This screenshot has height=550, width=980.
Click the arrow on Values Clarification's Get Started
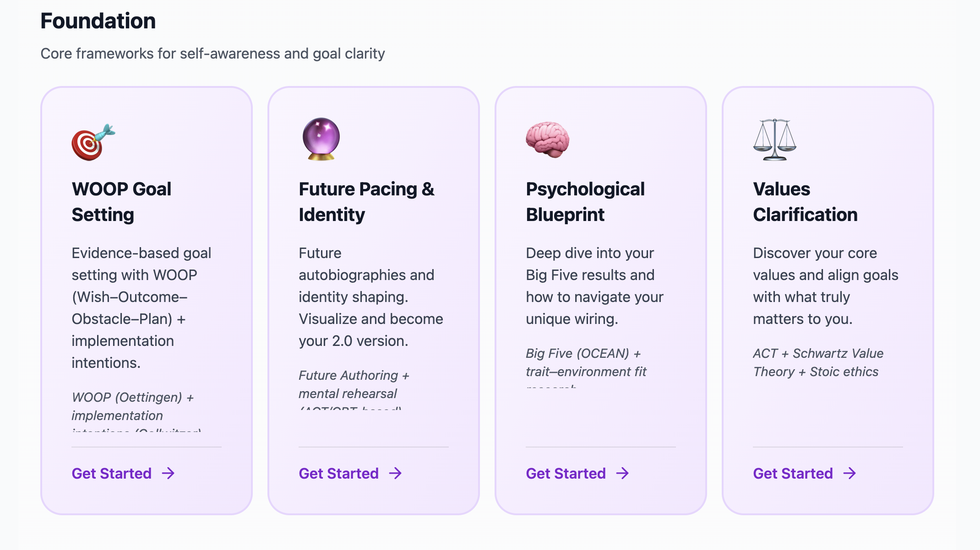(x=850, y=473)
